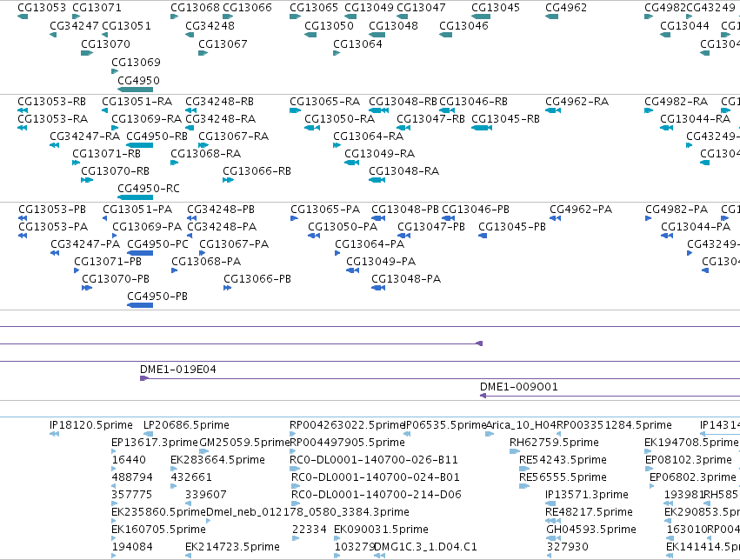The width and height of the screenshot is (740, 560).
Task: Open protein CG13067-PA
Action: pyautogui.click(x=234, y=244)
